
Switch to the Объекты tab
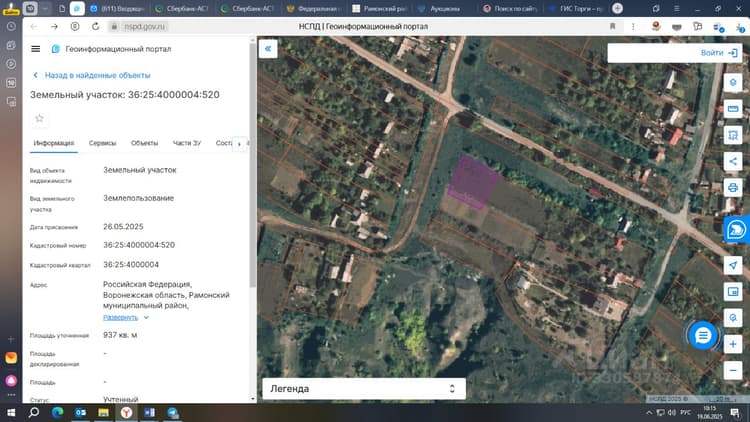[144, 143]
